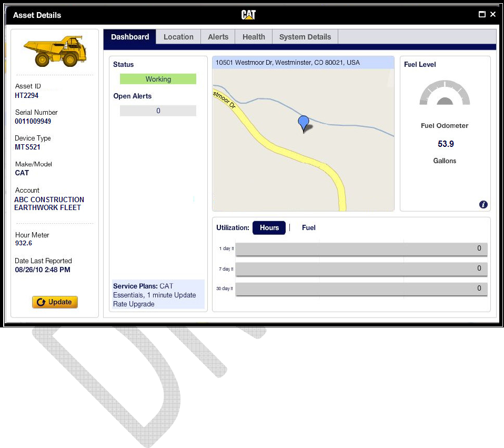Click the Gallons unit label

pos(445,161)
